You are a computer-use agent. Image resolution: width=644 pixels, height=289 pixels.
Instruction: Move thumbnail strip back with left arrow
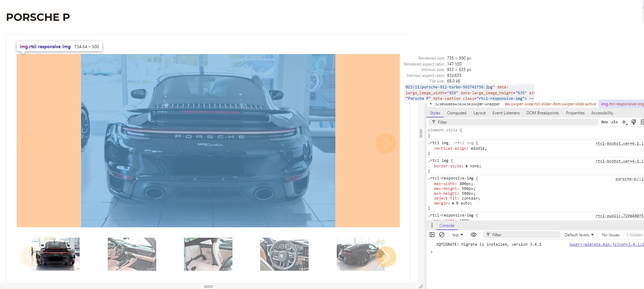pyautogui.click(x=30, y=257)
